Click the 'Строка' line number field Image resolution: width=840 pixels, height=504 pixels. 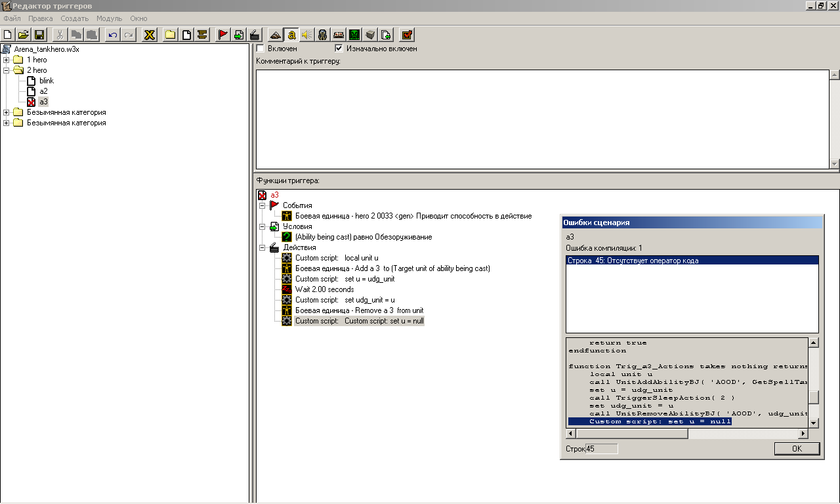601,449
